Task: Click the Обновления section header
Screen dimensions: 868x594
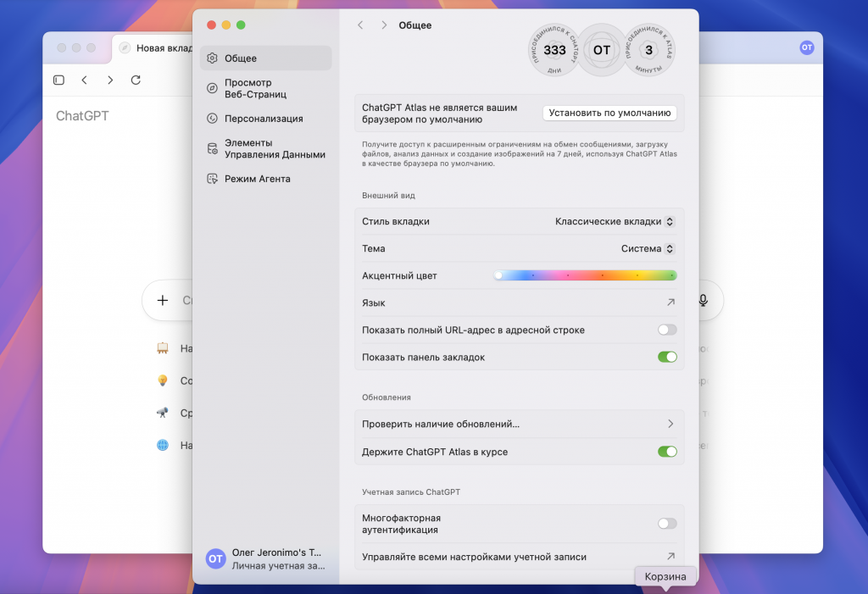Action: (x=386, y=397)
